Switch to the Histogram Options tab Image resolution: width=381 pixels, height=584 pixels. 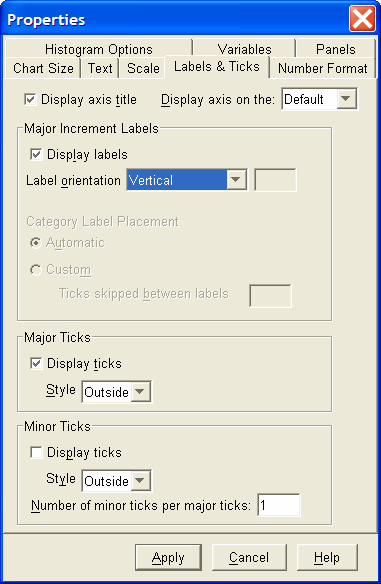[99, 49]
